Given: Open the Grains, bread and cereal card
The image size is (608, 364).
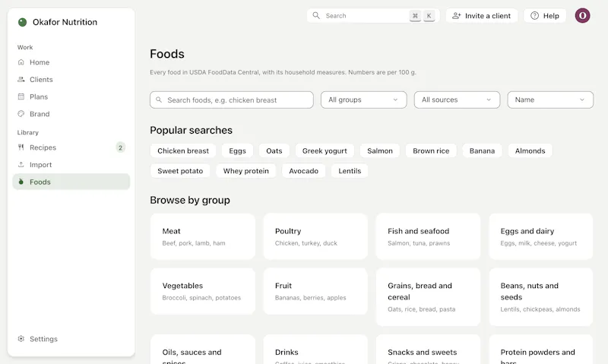Looking at the screenshot, I should (428, 297).
